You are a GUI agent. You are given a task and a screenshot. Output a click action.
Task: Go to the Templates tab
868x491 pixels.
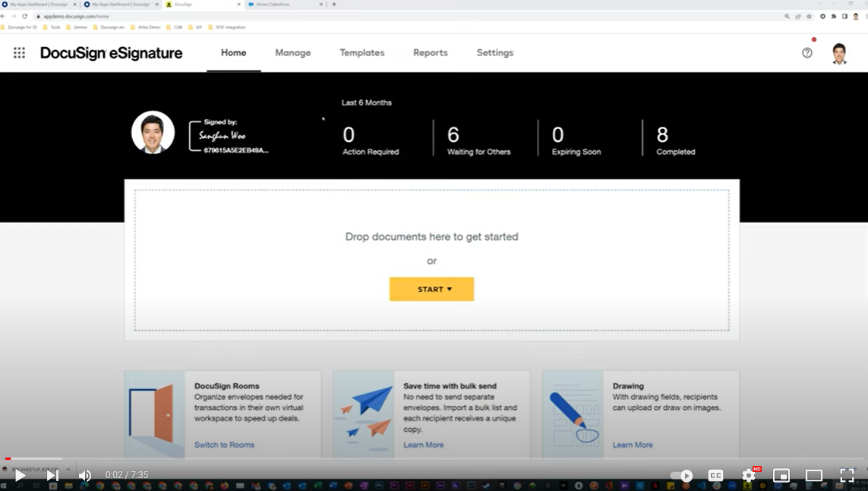point(361,53)
